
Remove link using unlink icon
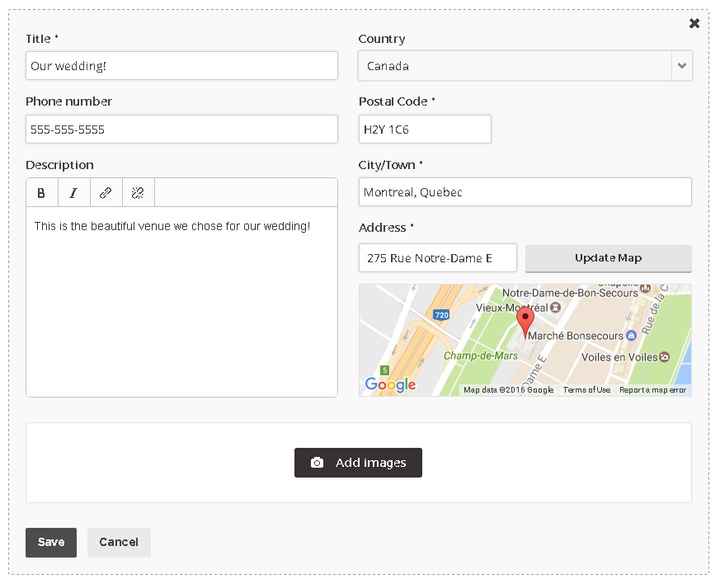[138, 193]
